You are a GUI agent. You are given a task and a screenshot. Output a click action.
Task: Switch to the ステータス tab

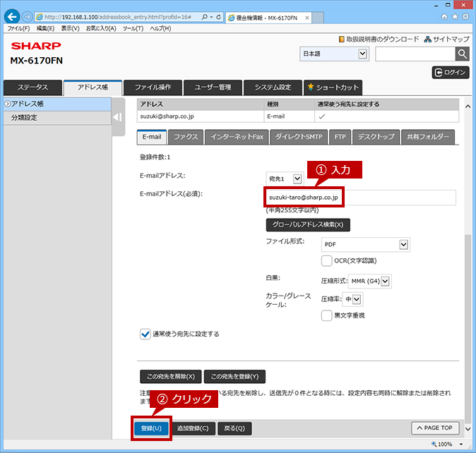click(32, 87)
